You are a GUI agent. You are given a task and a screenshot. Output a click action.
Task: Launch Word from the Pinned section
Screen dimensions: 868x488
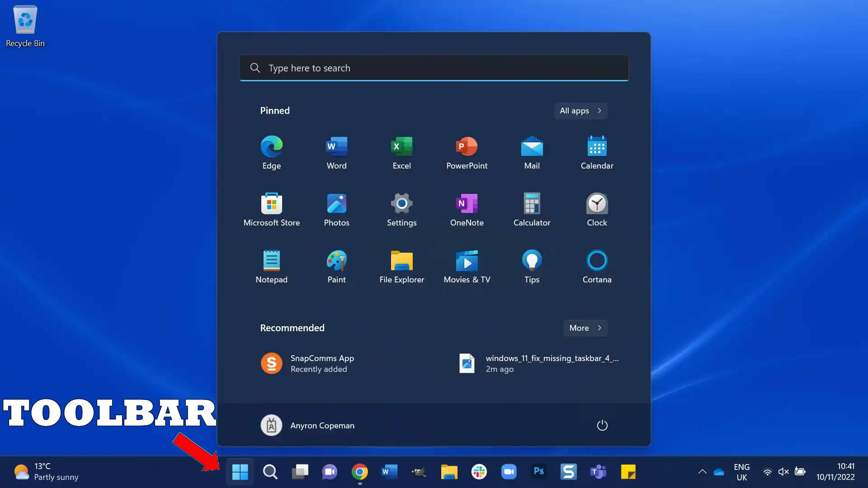pyautogui.click(x=336, y=153)
